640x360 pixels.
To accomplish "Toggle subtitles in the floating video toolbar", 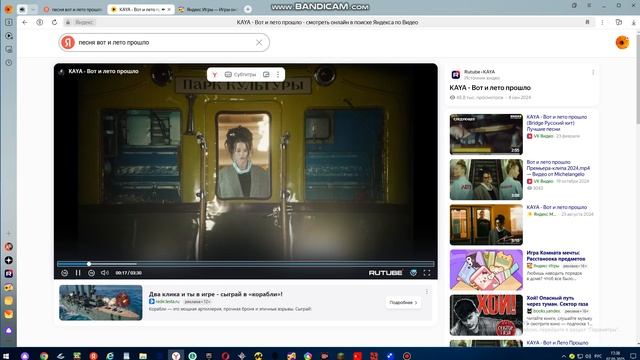I will coord(240,75).
